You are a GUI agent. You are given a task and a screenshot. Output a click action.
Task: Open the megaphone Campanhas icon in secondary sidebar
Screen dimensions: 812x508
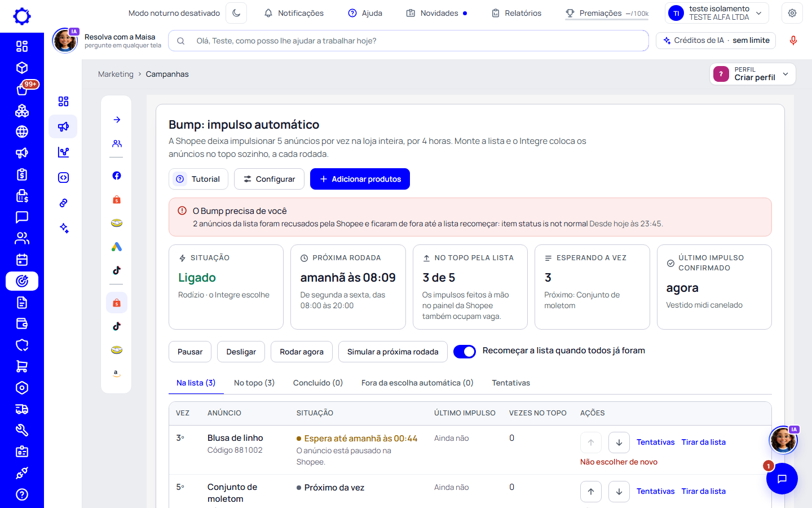point(63,126)
